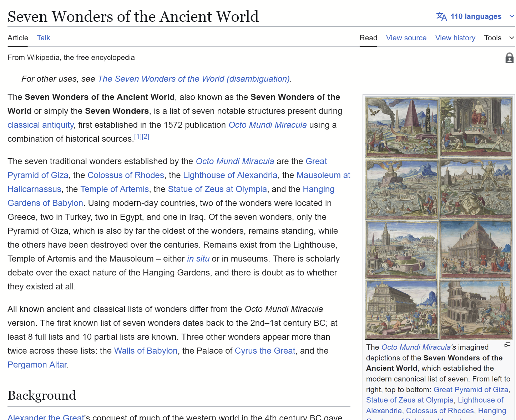The image size is (516, 420).
Task: Click the Background section heading
Action: [x=42, y=395]
